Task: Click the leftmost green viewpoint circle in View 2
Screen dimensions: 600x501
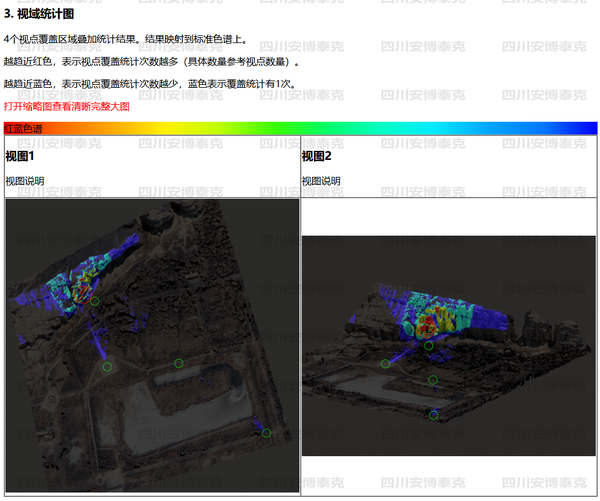Action: click(386, 364)
